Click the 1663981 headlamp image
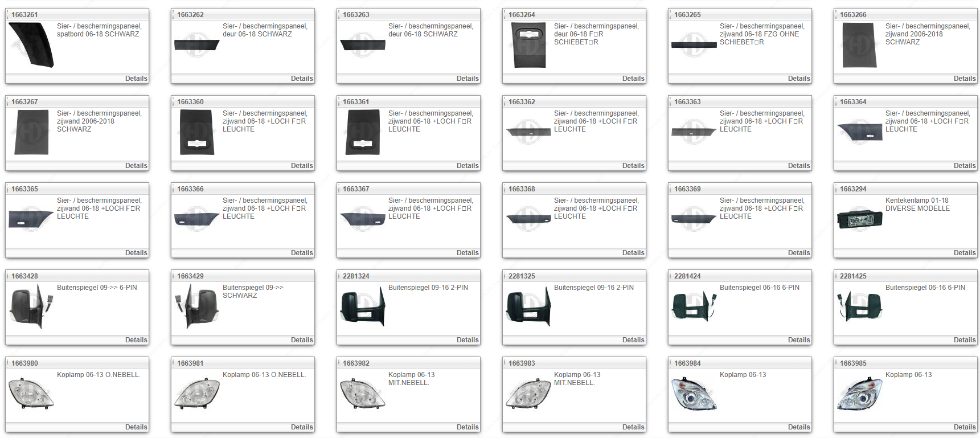This screenshot has height=438, width=980. click(197, 394)
